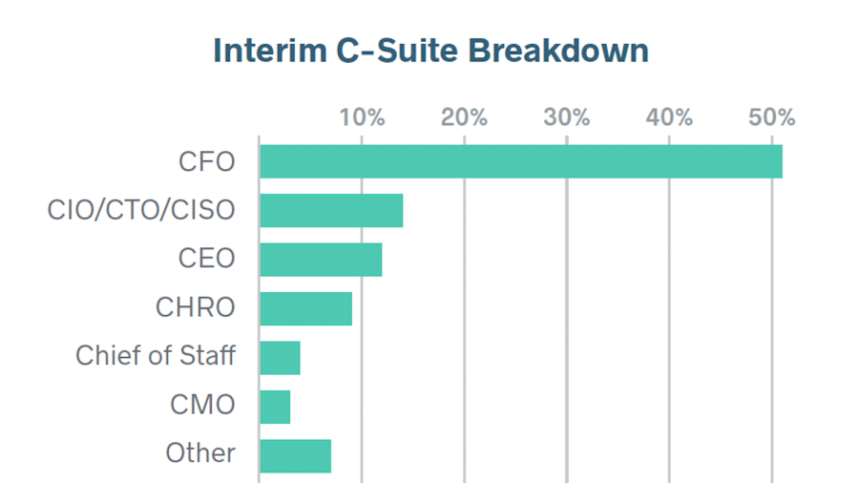This screenshot has height=504, width=859.
Task: Select the CFO bar in the chart
Action: click(520, 161)
